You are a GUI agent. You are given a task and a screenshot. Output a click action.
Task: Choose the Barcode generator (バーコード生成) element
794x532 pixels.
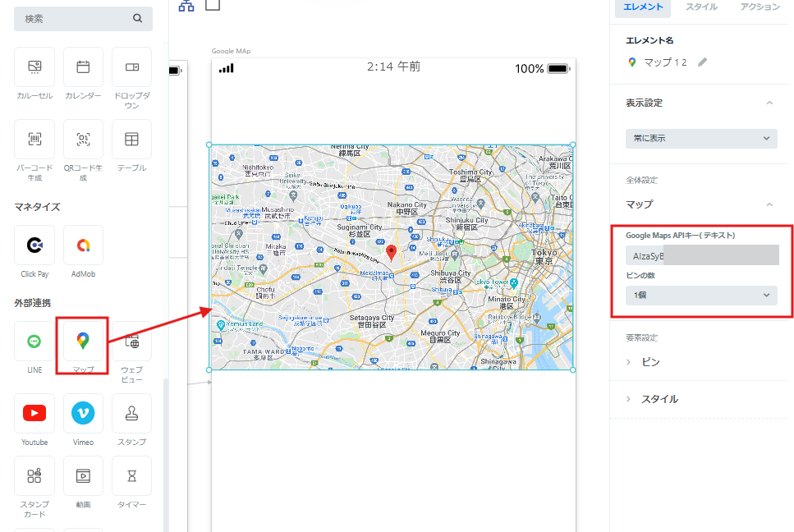(34, 140)
